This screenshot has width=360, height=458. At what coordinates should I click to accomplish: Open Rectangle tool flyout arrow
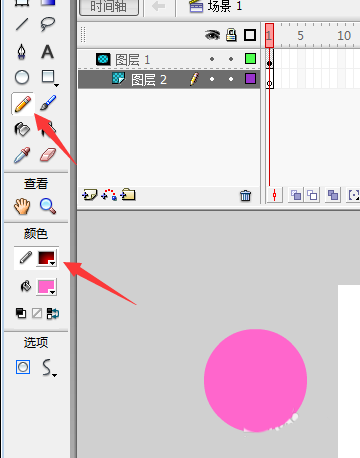tap(56, 85)
